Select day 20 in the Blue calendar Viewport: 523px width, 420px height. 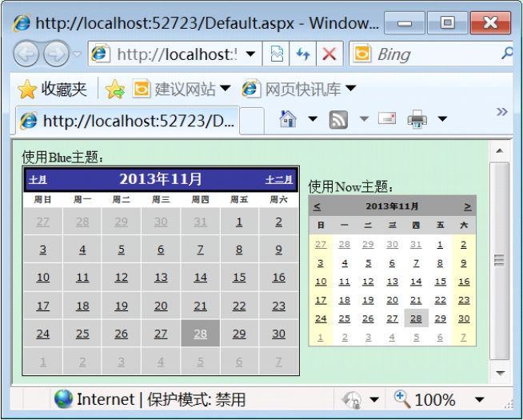click(161, 306)
